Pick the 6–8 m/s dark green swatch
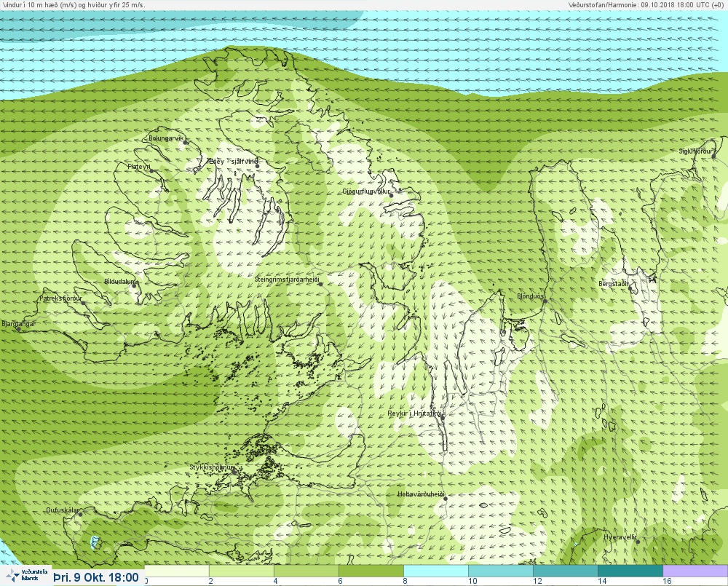The height and width of the screenshot is (586, 728). (x=371, y=571)
